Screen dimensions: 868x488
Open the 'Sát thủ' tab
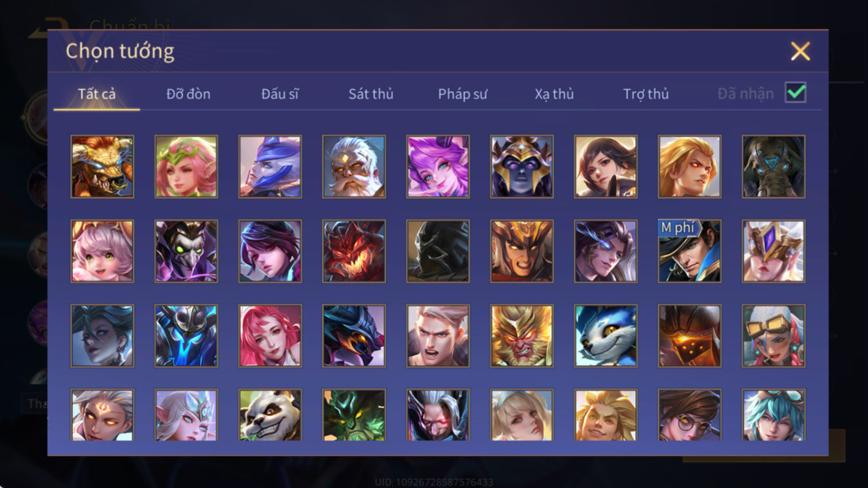(x=371, y=94)
